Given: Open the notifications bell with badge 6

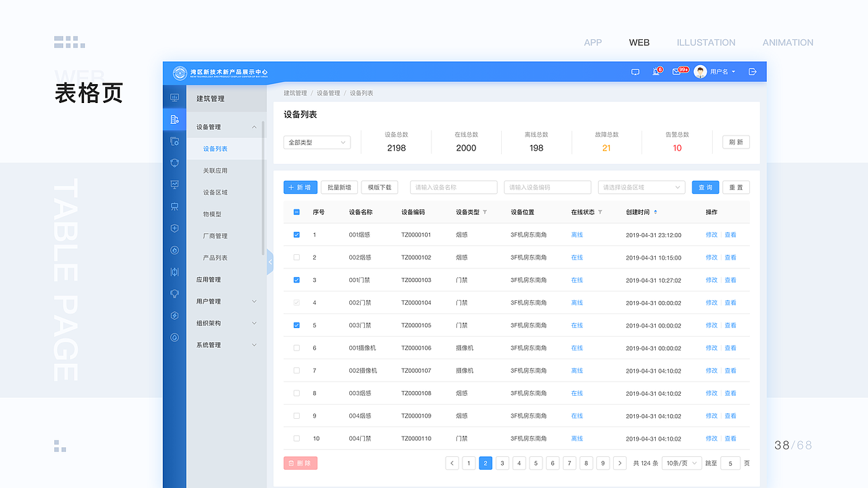Looking at the screenshot, I should [x=656, y=71].
